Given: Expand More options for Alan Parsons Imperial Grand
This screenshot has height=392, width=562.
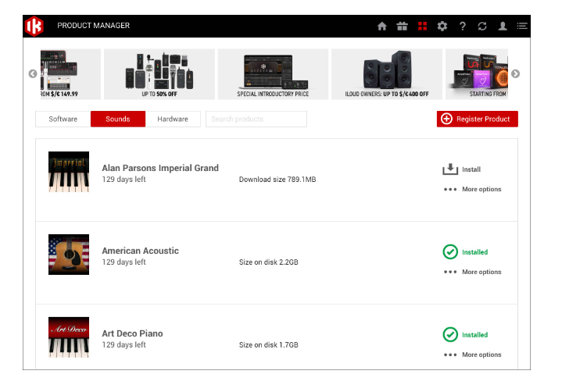Looking at the screenshot, I should click(473, 190).
